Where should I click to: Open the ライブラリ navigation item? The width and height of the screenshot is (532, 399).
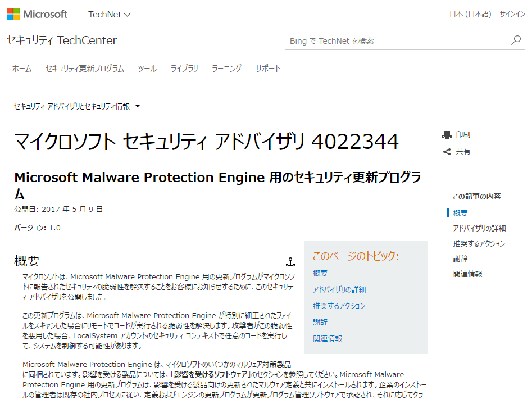click(184, 69)
